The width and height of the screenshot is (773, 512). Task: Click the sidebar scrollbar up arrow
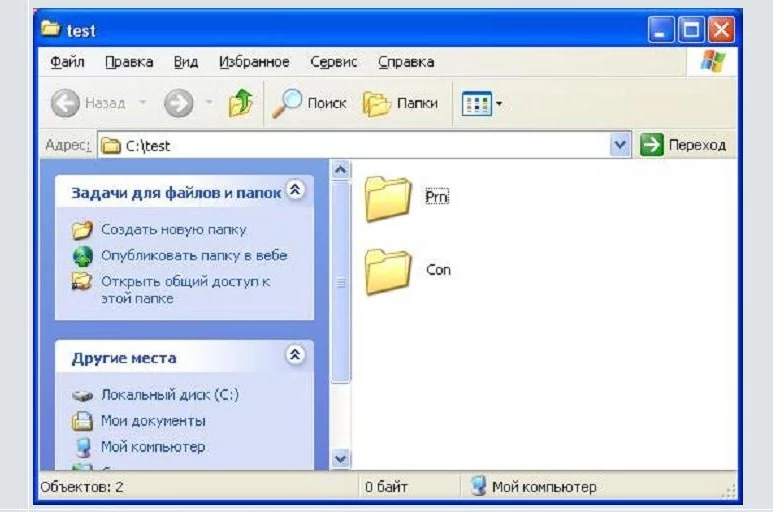point(340,170)
